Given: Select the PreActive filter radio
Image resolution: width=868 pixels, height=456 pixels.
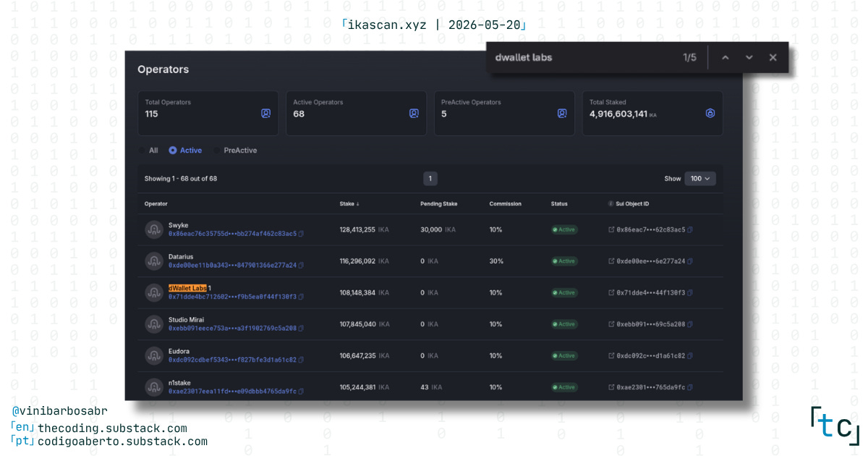Looking at the screenshot, I should pyautogui.click(x=217, y=151).
